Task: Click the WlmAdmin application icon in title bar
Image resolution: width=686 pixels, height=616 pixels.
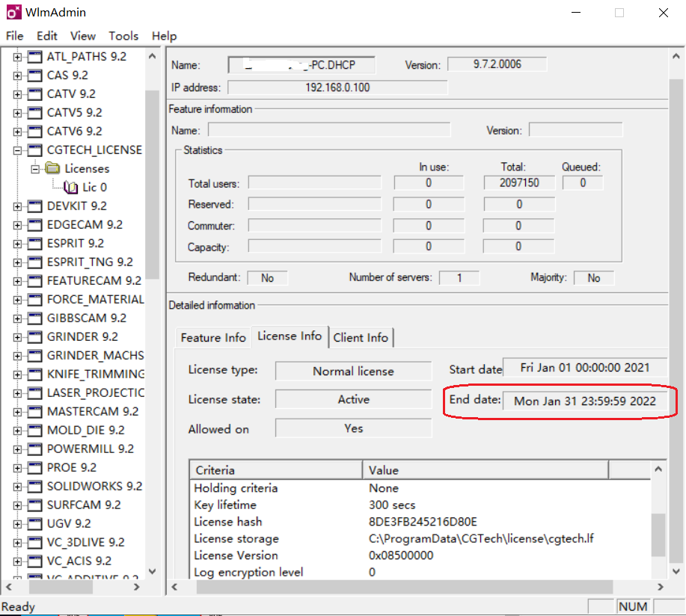Action: [x=14, y=12]
